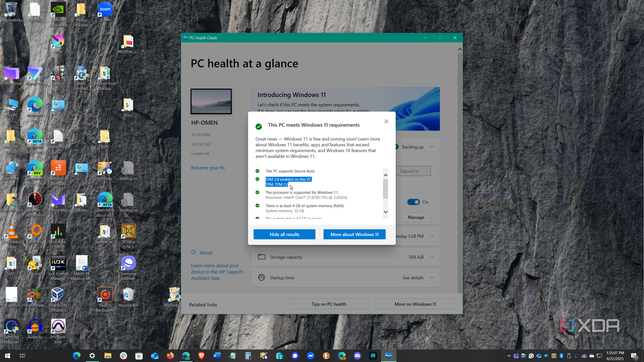Click the requirements dialog scrollbar down arrow
Viewport: 644px width, 362px height.
[385, 212]
